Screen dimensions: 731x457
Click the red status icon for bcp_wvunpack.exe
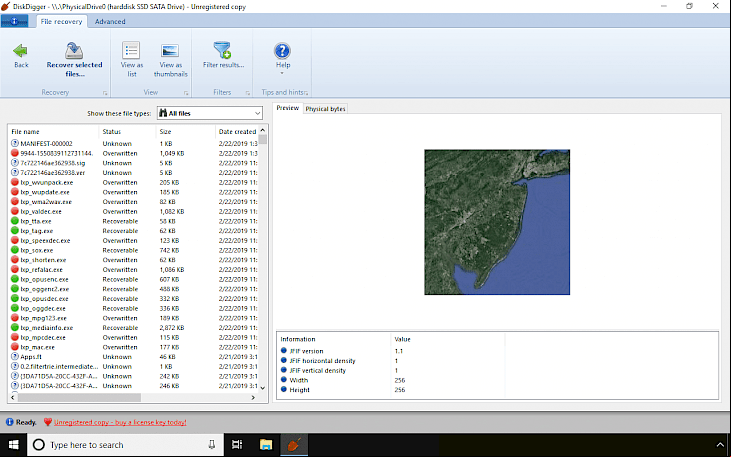[14, 182]
